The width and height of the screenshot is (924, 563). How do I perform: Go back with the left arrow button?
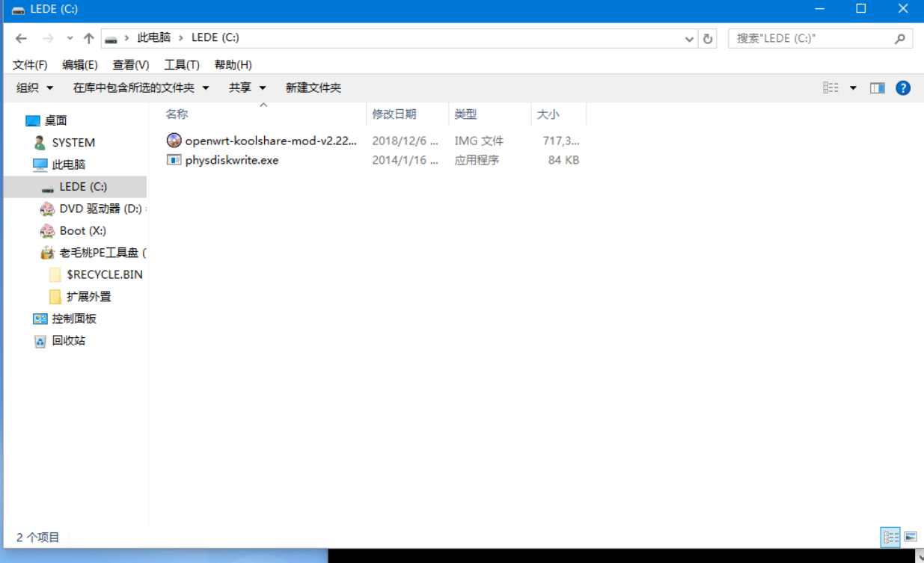pos(21,38)
